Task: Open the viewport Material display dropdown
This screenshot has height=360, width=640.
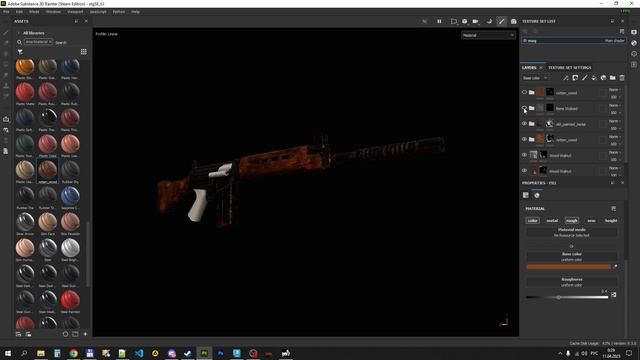Action: click(x=488, y=36)
